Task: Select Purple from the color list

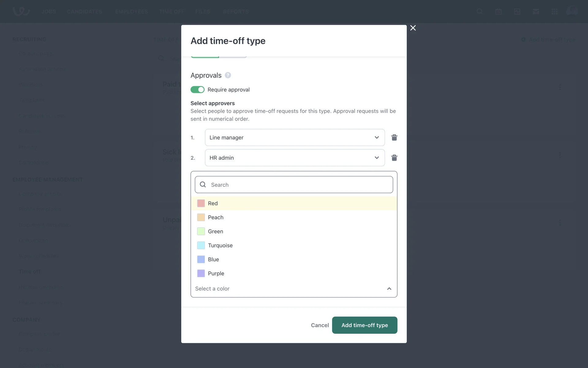Action: click(x=216, y=273)
